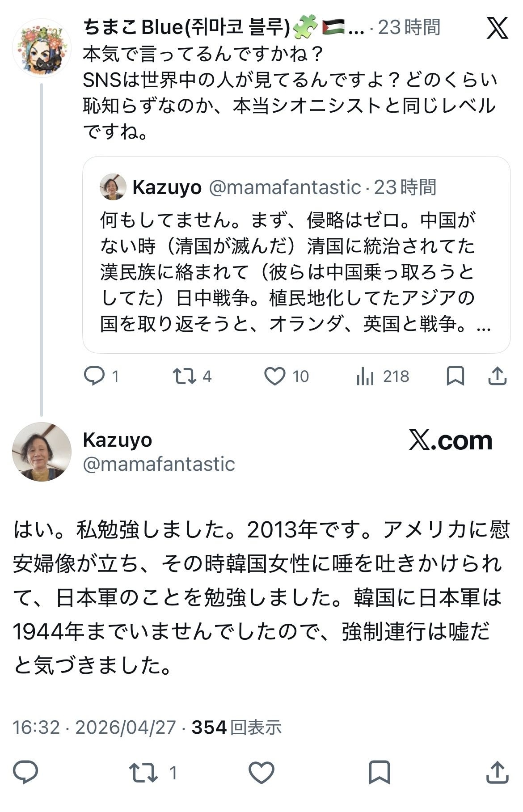Image resolution: width=523 pixels, height=812 pixels.
Task: Repost Kazuyo's main post
Action: [x=143, y=772]
